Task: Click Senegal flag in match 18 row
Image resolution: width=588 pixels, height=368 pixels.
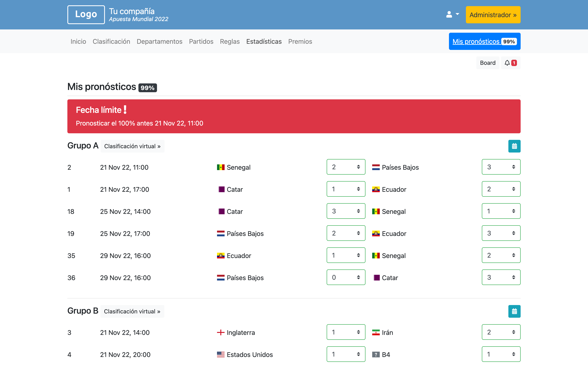Action: click(x=376, y=212)
